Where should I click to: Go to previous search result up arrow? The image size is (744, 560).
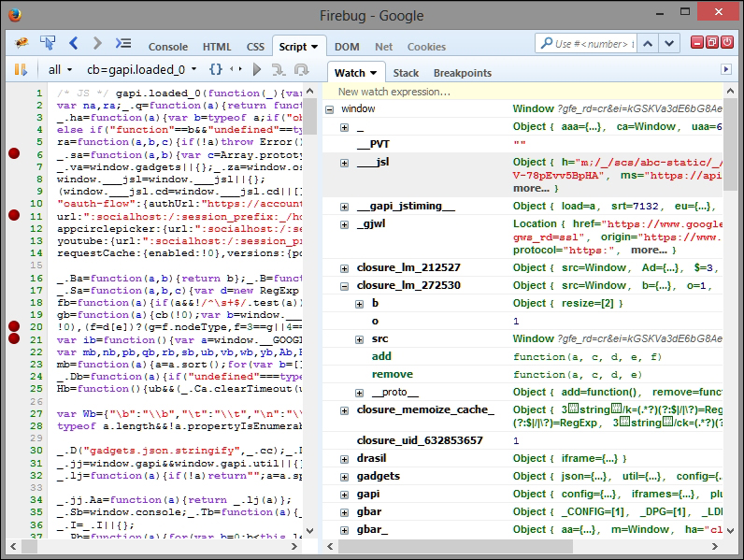click(x=648, y=44)
